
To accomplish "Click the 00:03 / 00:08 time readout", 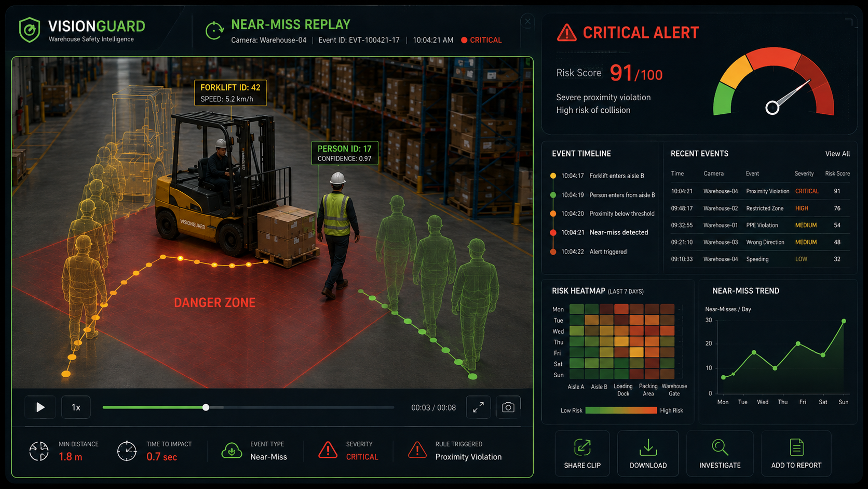I will (433, 408).
